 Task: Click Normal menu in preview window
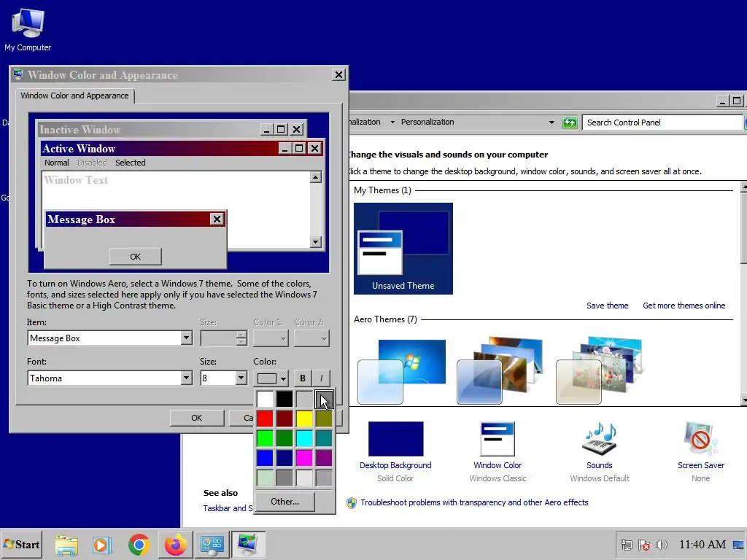tap(57, 163)
